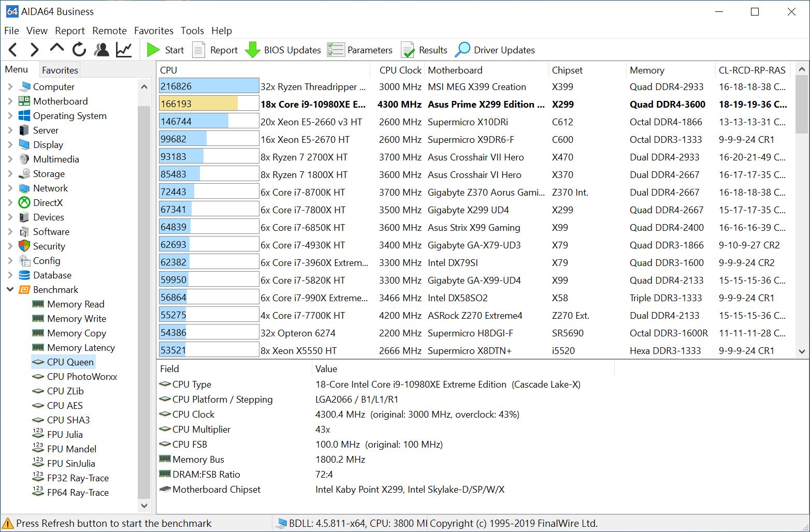The width and height of the screenshot is (810, 532).
Task: Expand the Devices tree node
Action: (10, 217)
